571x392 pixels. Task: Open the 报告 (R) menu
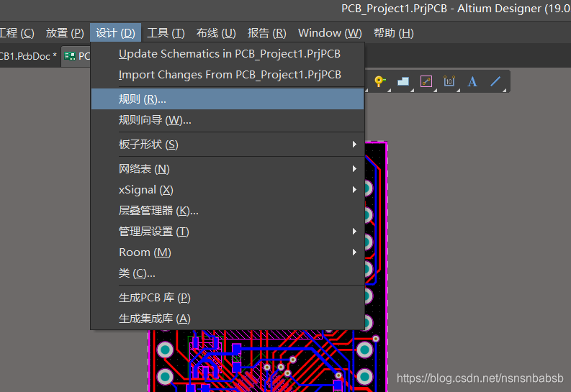pyautogui.click(x=267, y=33)
